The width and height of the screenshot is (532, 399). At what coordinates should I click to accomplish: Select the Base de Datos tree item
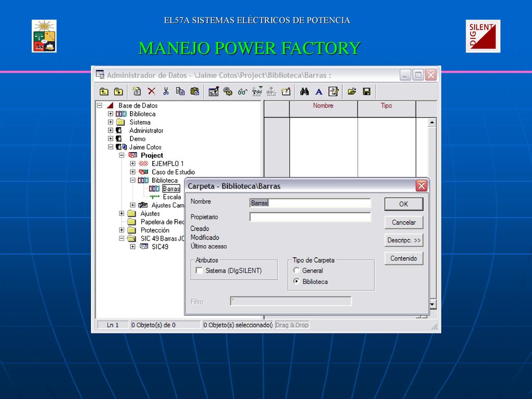pyautogui.click(x=138, y=105)
